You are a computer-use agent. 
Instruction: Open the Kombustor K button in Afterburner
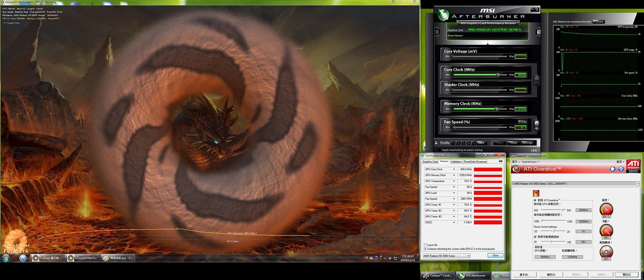pos(437,32)
